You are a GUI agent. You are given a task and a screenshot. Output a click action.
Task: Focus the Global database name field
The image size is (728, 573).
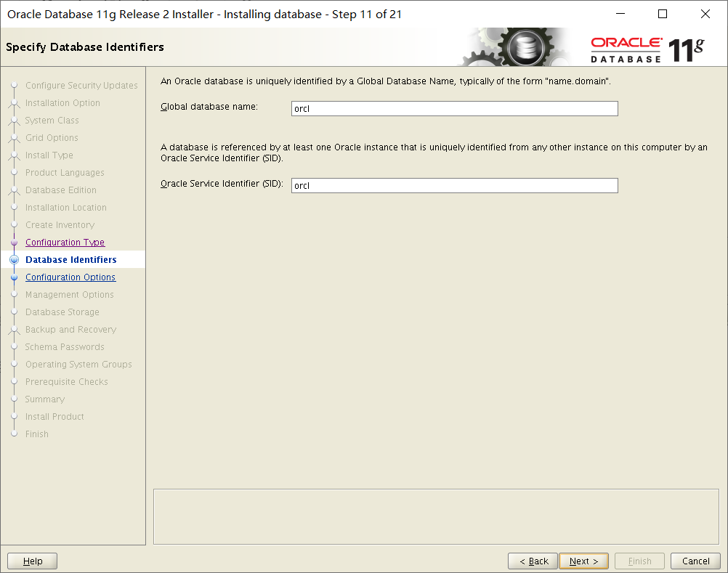point(455,108)
